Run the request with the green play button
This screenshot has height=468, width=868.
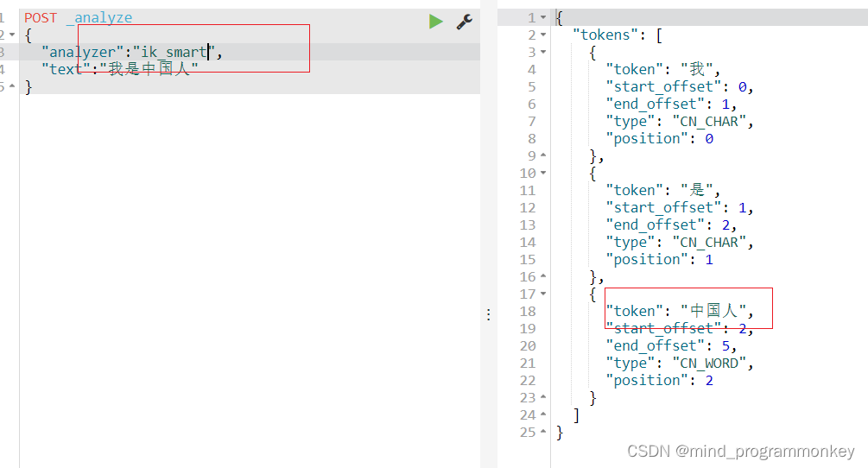(435, 22)
